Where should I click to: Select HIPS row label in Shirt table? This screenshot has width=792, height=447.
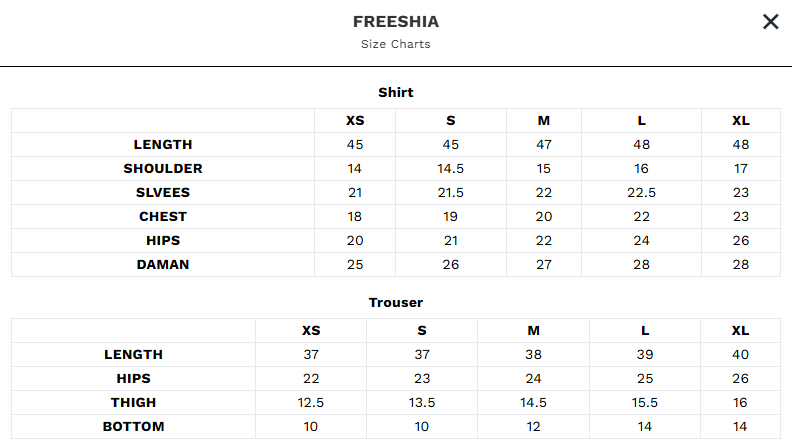pyautogui.click(x=163, y=241)
